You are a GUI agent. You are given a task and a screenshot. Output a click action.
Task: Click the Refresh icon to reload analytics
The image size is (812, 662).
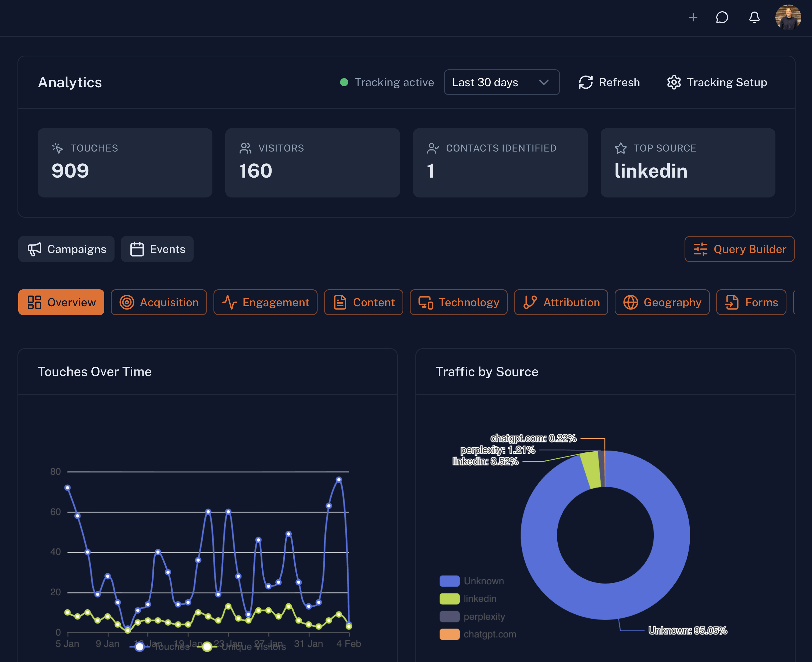pyautogui.click(x=586, y=82)
